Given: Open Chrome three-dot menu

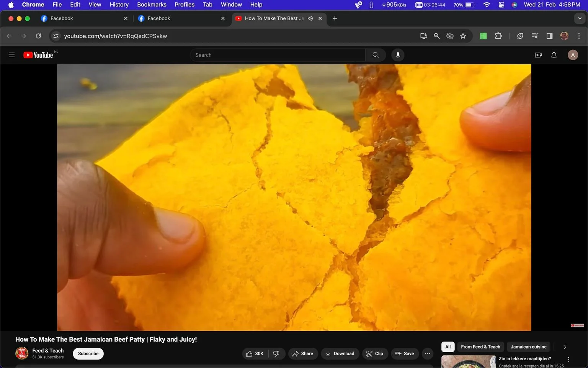Looking at the screenshot, I should tap(579, 36).
